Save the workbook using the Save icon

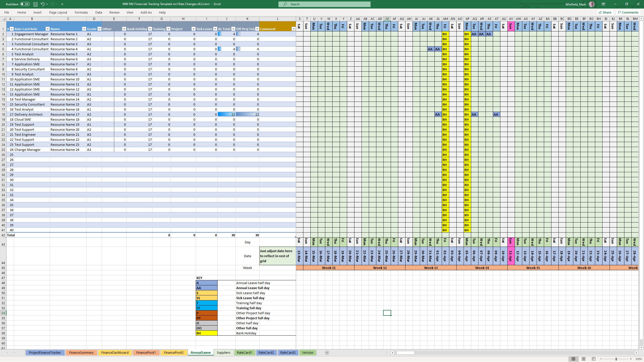35,4
